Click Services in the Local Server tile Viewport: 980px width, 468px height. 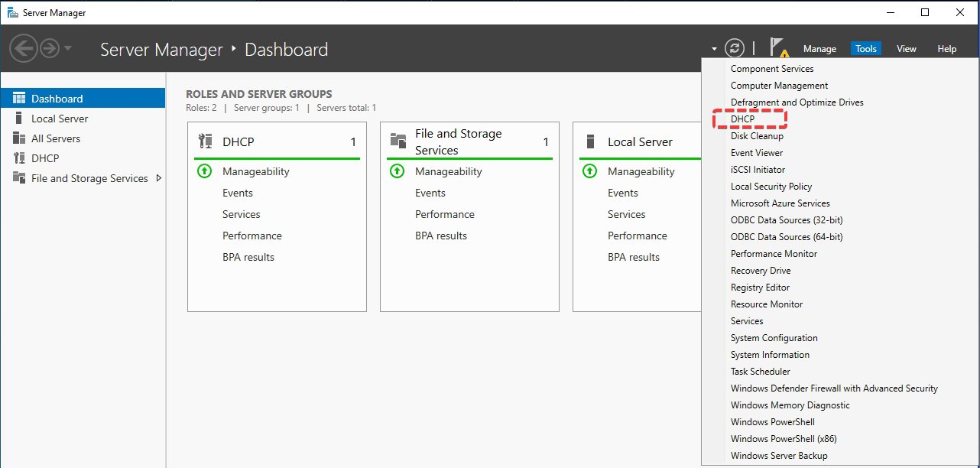click(x=627, y=214)
